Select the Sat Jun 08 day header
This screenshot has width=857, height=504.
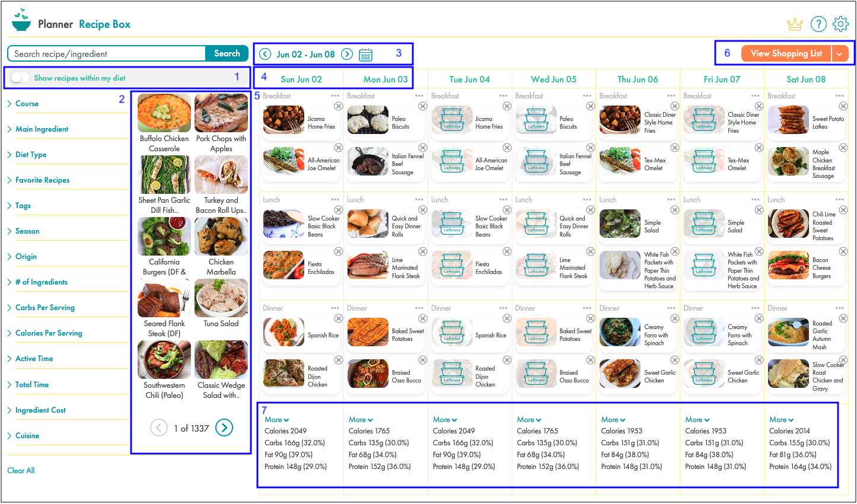pos(806,79)
